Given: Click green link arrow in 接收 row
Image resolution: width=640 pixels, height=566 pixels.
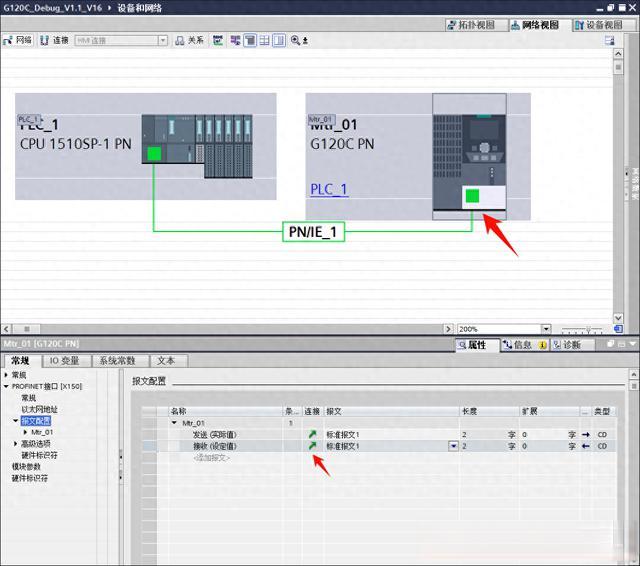Looking at the screenshot, I should pos(312,446).
